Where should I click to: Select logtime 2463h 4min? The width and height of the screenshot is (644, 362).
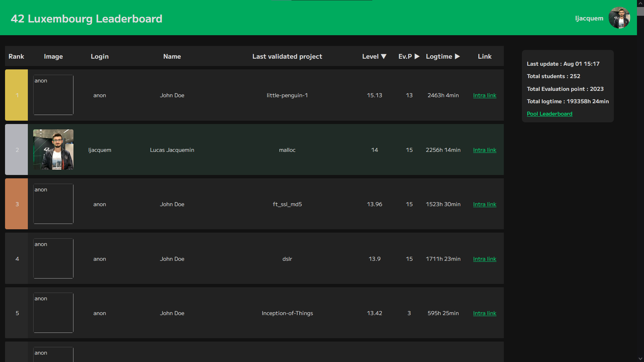[443, 95]
